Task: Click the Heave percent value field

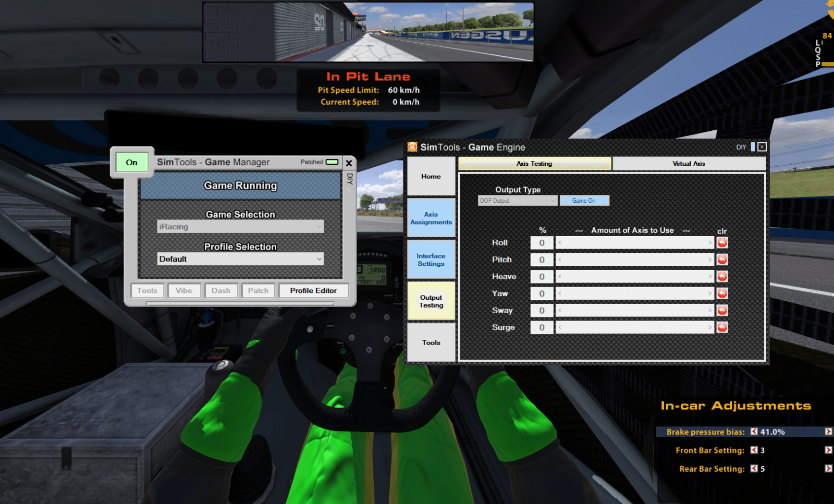Action: click(542, 277)
